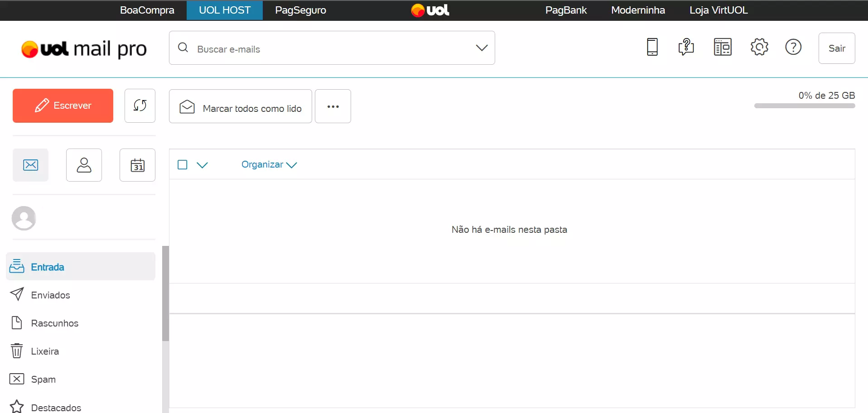Click the Spam crossed box icon
The height and width of the screenshot is (413, 868).
pos(17,379)
